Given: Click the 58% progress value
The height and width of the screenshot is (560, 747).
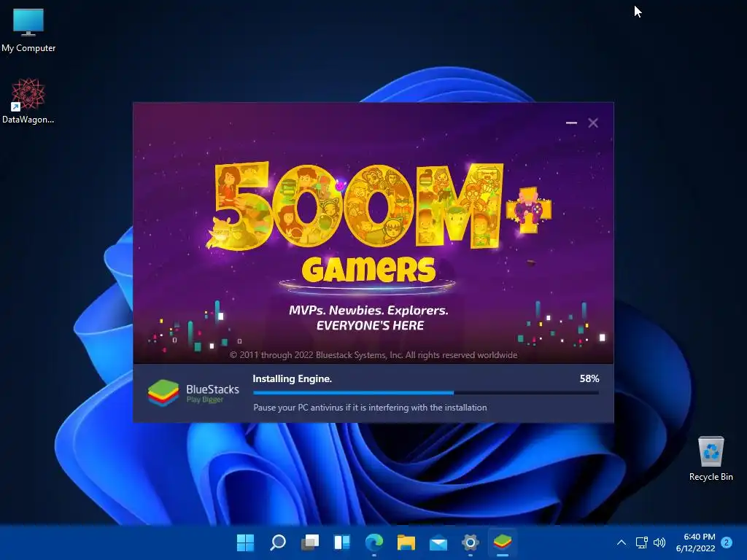Looking at the screenshot, I should 589,378.
